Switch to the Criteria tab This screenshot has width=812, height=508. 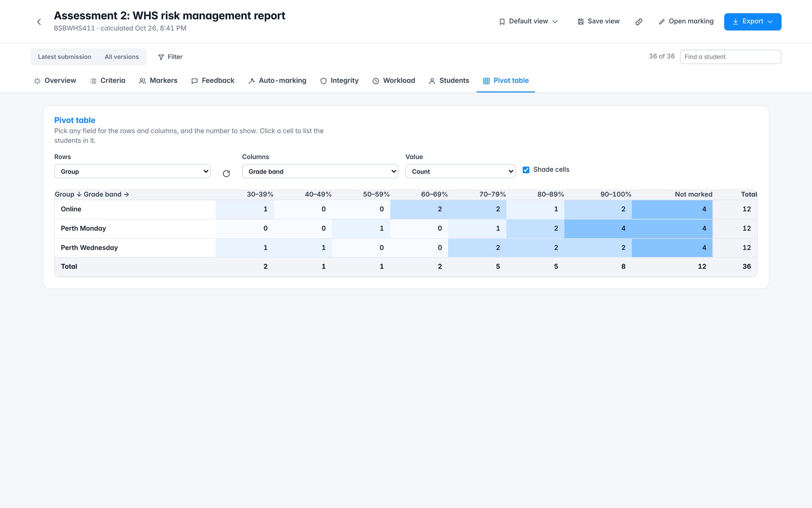click(x=107, y=81)
